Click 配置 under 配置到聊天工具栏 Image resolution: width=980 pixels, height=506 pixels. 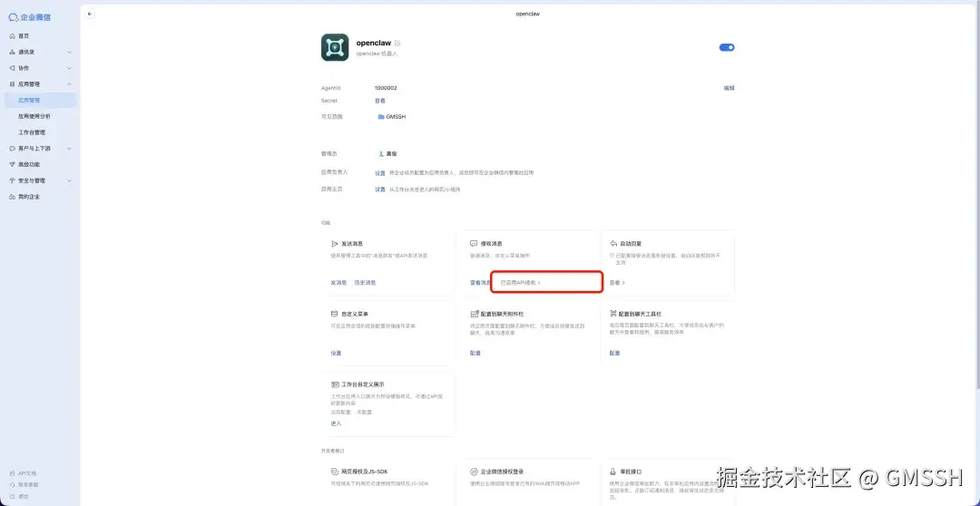(x=615, y=354)
